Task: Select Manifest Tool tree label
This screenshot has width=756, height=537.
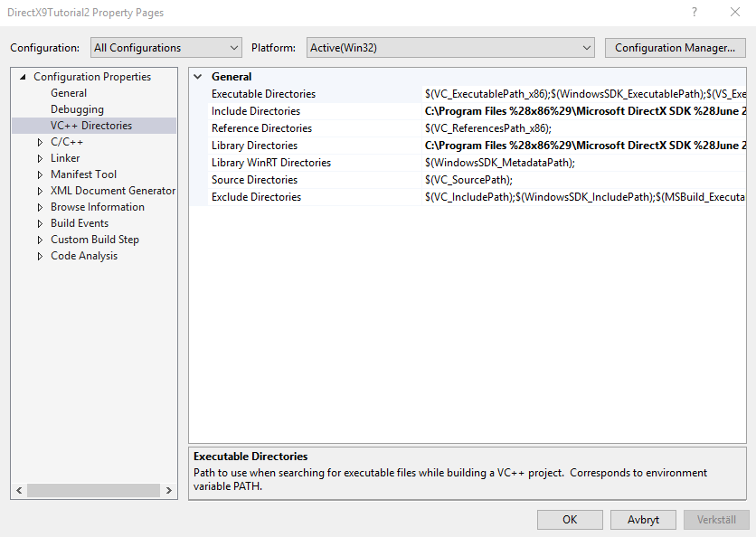Action: [83, 174]
